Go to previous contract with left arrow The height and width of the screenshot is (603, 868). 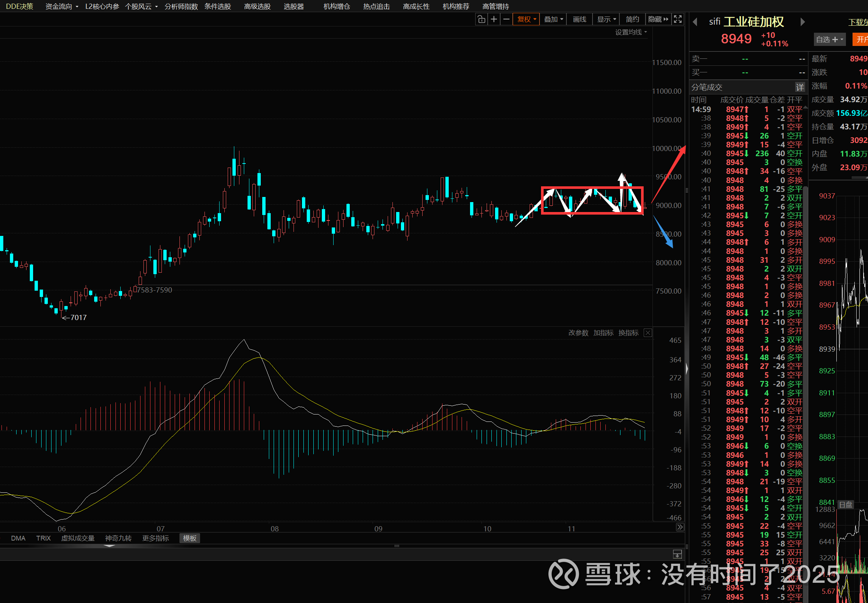click(695, 22)
